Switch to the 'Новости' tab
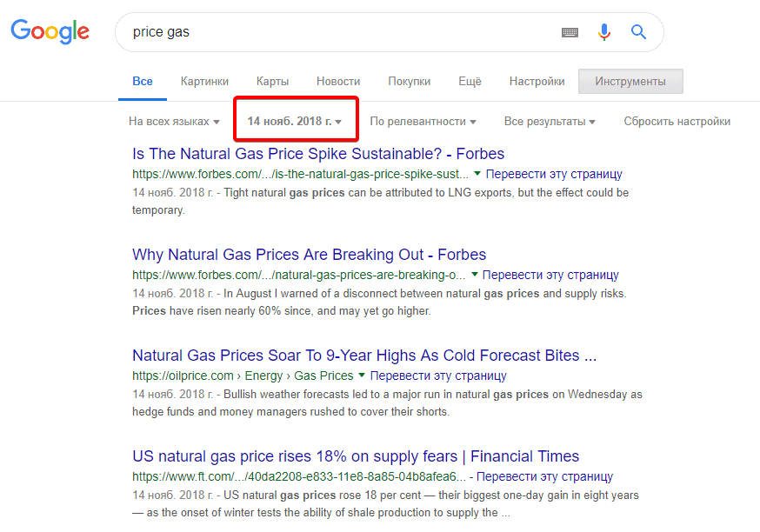760x532 pixels. pos(337,80)
